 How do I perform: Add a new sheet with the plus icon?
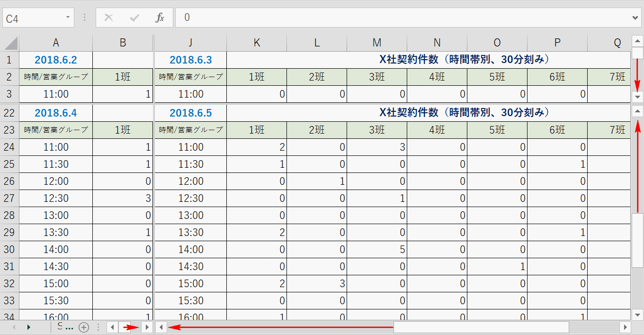point(84,327)
